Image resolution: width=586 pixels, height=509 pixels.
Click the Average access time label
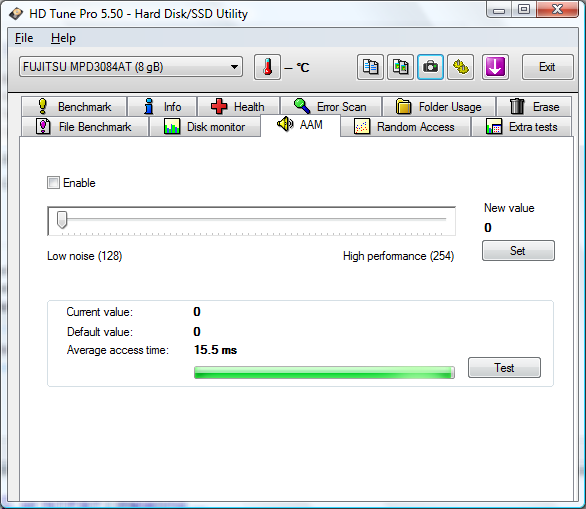click(118, 350)
